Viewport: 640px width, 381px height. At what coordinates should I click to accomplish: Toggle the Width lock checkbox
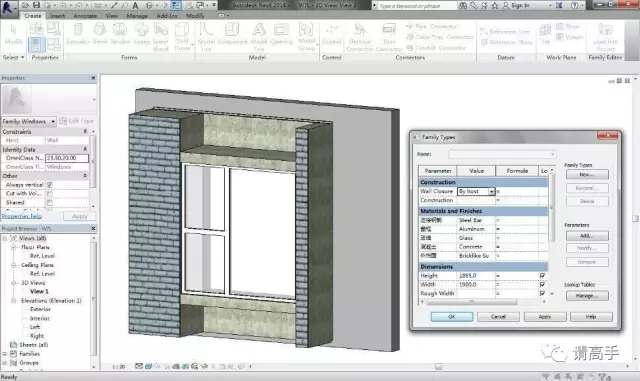(542, 285)
